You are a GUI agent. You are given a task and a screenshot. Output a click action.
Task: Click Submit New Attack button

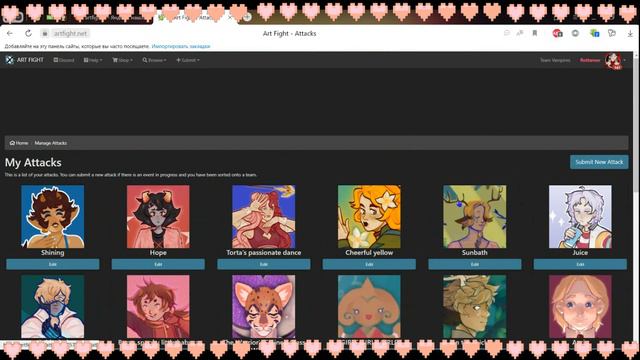599,162
